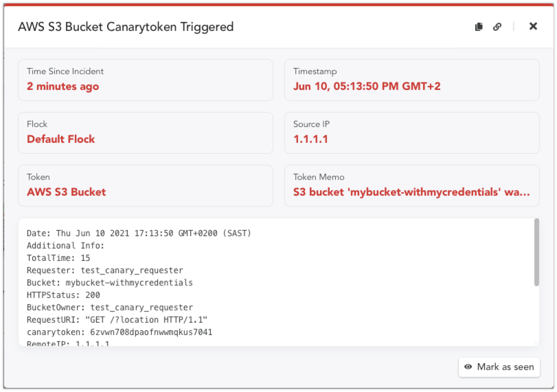Screen dimensions: 557x392
Task: Click the 'Flock' field label
Action: [x=37, y=124]
